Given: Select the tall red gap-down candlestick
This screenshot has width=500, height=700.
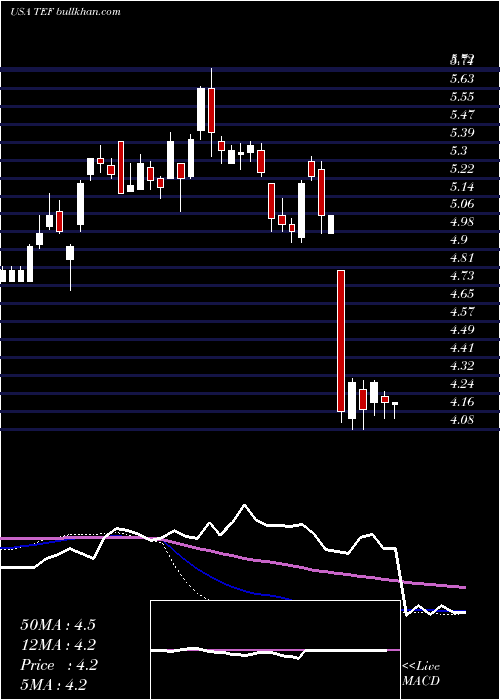Looking at the screenshot, I should (x=341, y=341).
